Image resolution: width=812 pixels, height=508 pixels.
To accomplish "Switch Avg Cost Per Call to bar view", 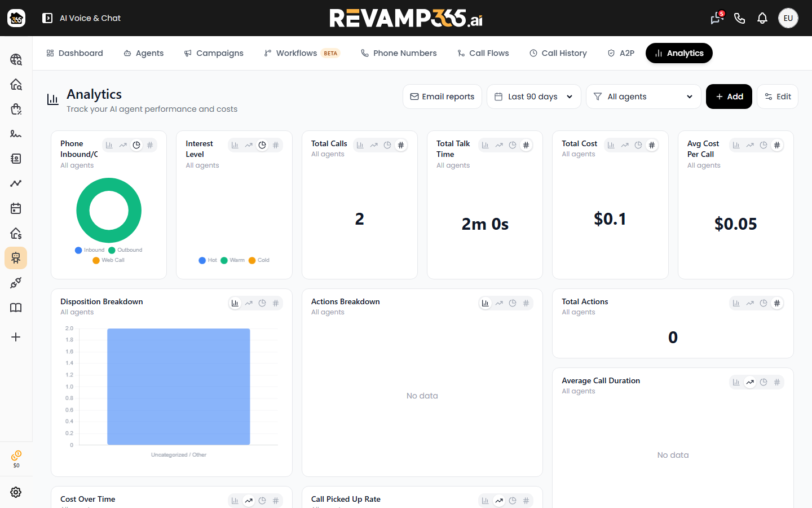I will tap(736, 145).
